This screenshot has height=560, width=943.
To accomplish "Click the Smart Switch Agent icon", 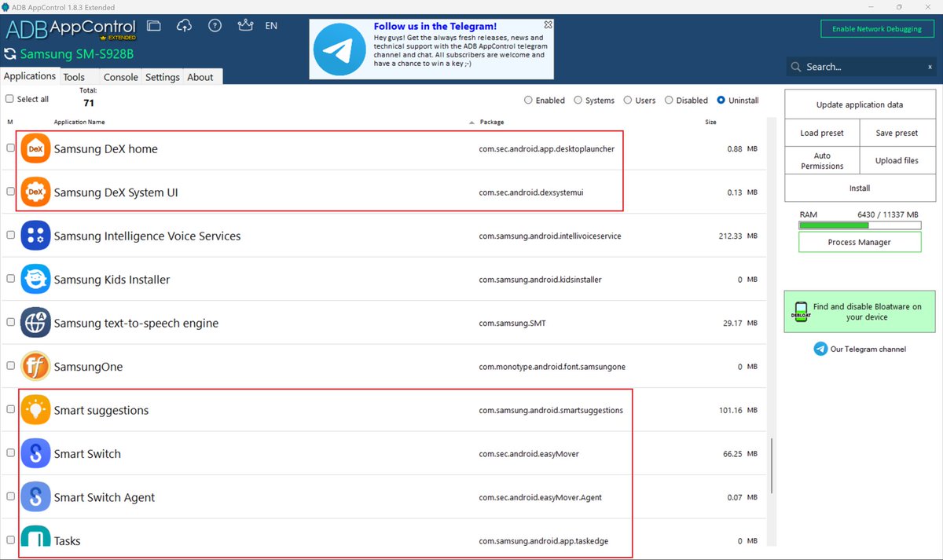I will 35,497.
